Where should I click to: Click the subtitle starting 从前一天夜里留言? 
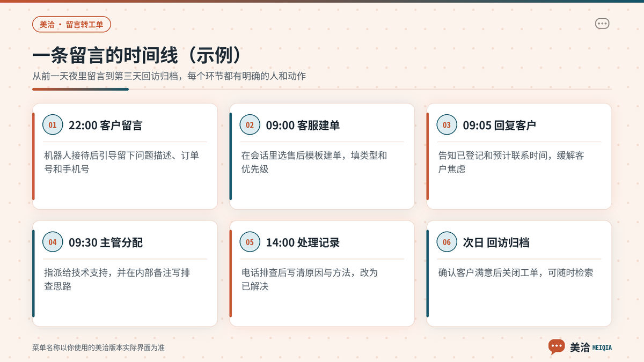[x=169, y=76]
